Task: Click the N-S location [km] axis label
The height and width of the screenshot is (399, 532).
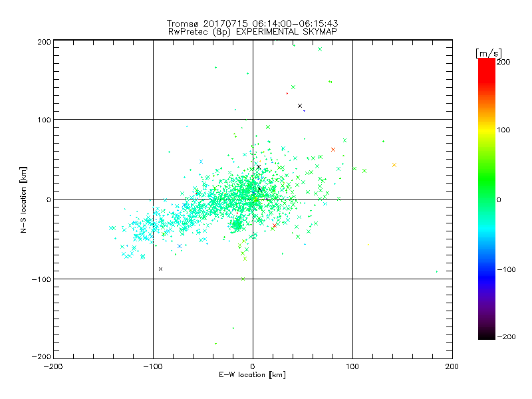Action: [x=23, y=200]
